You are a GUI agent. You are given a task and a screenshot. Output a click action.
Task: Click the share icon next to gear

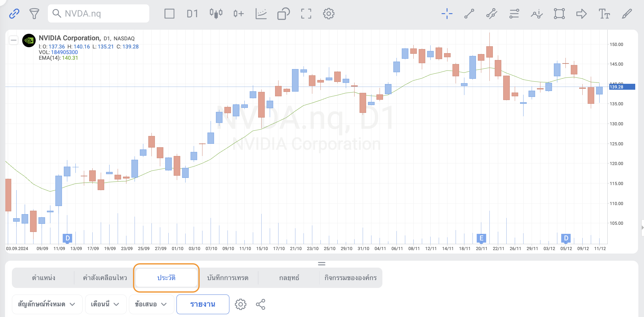260,304
